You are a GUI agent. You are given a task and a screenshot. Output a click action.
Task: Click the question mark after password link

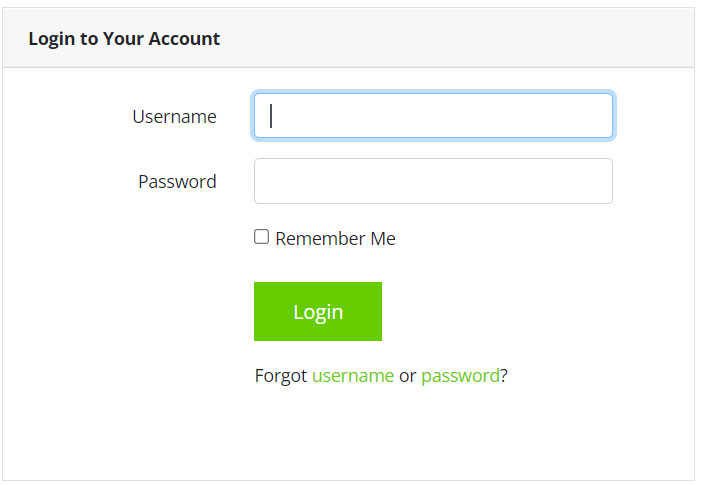pyautogui.click(x=504, y=377)
